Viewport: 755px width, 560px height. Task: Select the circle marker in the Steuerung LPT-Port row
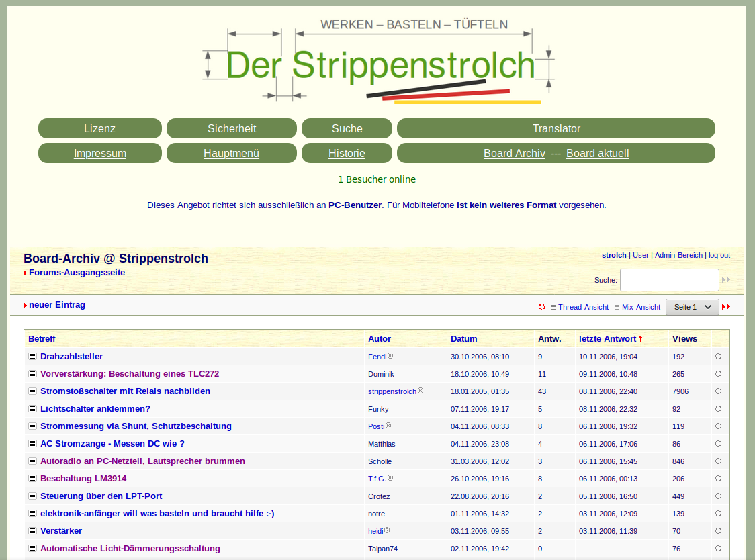pos(718,496)
